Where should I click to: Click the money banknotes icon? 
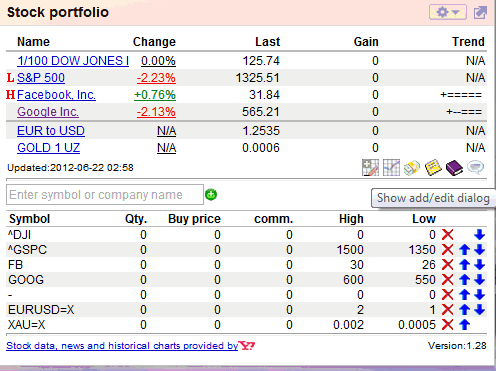click(412, 167)
